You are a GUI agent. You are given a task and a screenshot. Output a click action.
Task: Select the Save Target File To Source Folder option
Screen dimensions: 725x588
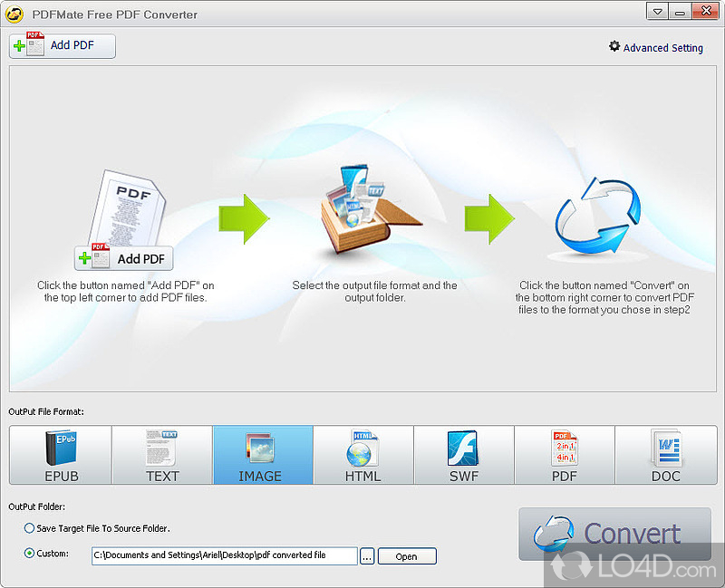point(29,528)
